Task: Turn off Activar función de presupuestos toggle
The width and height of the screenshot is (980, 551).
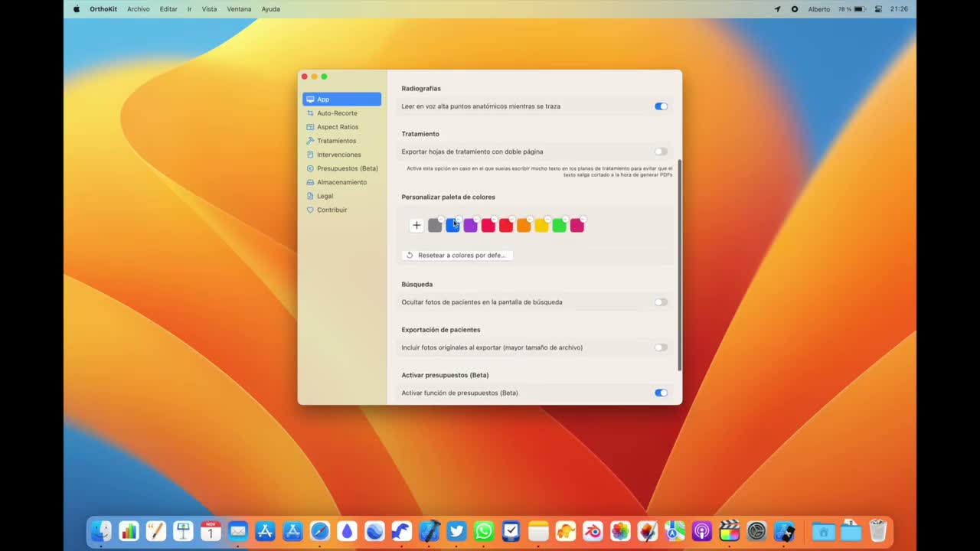Action: click(661, 393)
